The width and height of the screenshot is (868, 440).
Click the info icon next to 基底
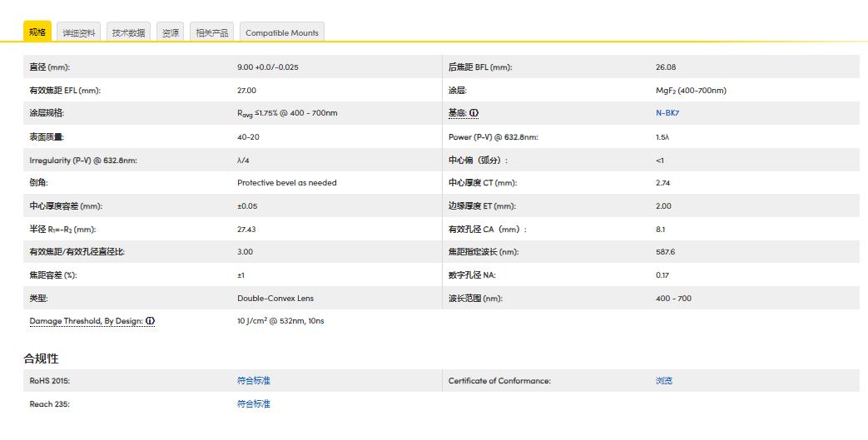(x=474, y=113)
